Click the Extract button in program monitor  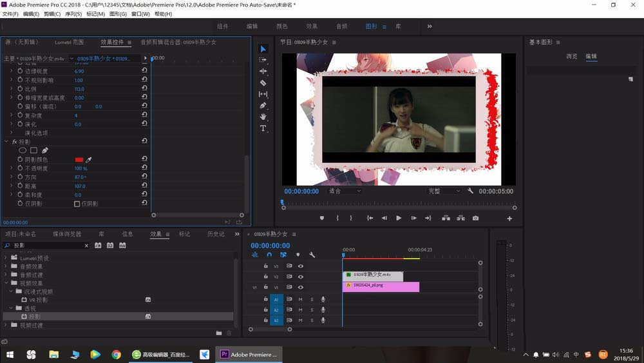pos(461,219)
